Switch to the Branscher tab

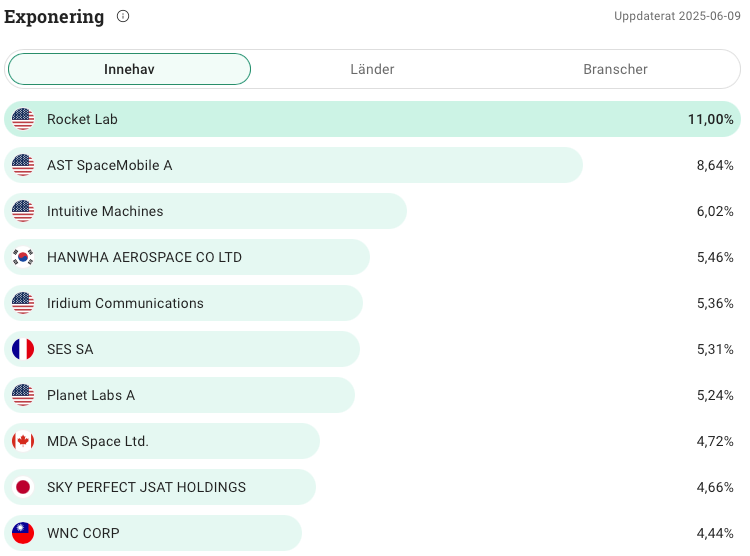[615, 69]
